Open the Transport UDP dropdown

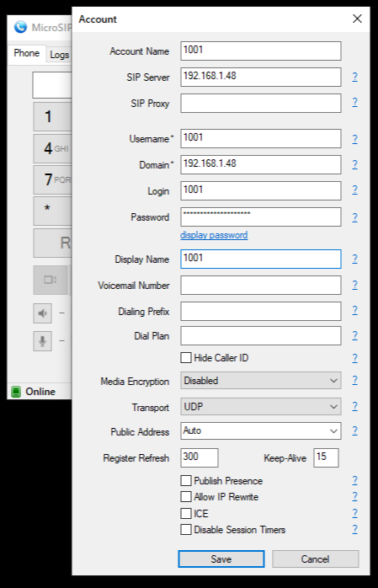[261, 407]
